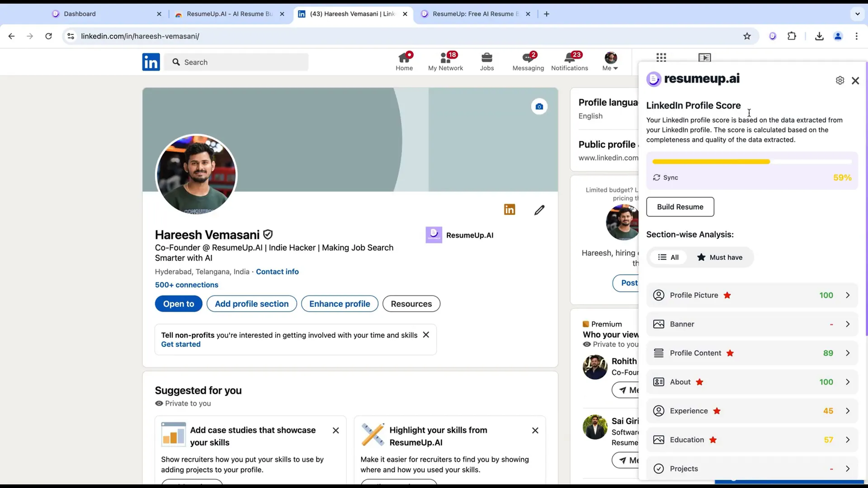Open Notifications bell icon

[569, 62]
